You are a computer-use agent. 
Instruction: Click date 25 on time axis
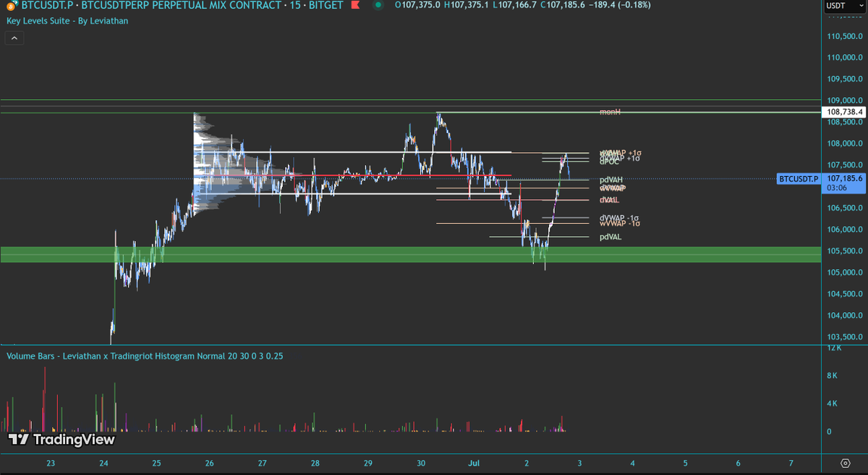point(157,463)
